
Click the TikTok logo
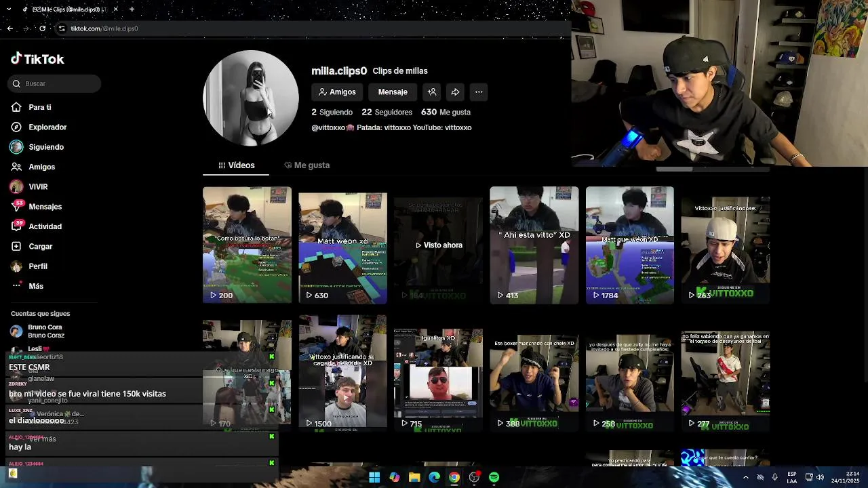point(37,59)
